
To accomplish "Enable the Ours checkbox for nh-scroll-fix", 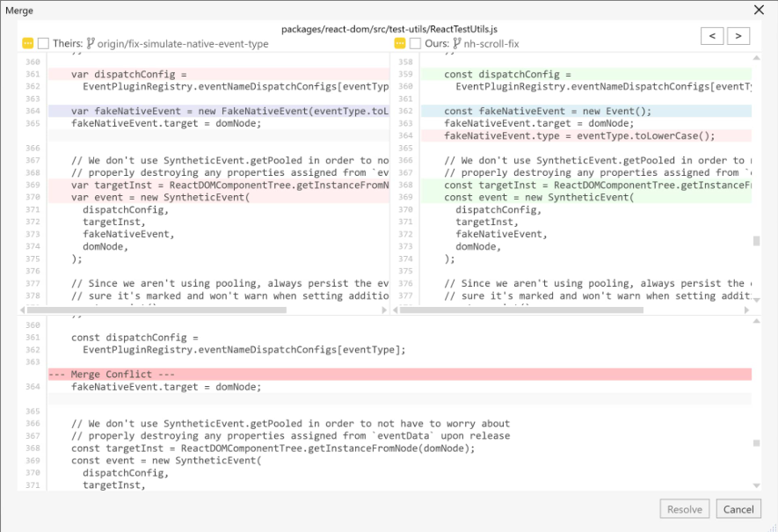I will [x=415, y=43].
